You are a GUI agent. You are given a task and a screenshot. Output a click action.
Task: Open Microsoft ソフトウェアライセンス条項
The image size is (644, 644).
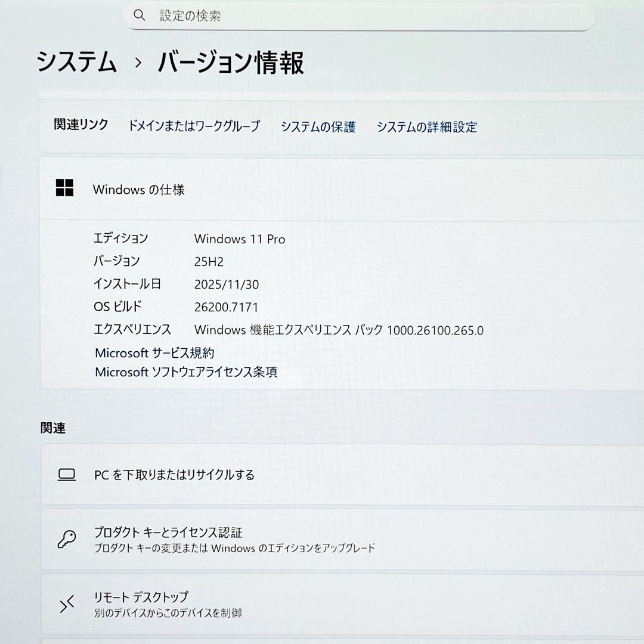click(187, 372)
